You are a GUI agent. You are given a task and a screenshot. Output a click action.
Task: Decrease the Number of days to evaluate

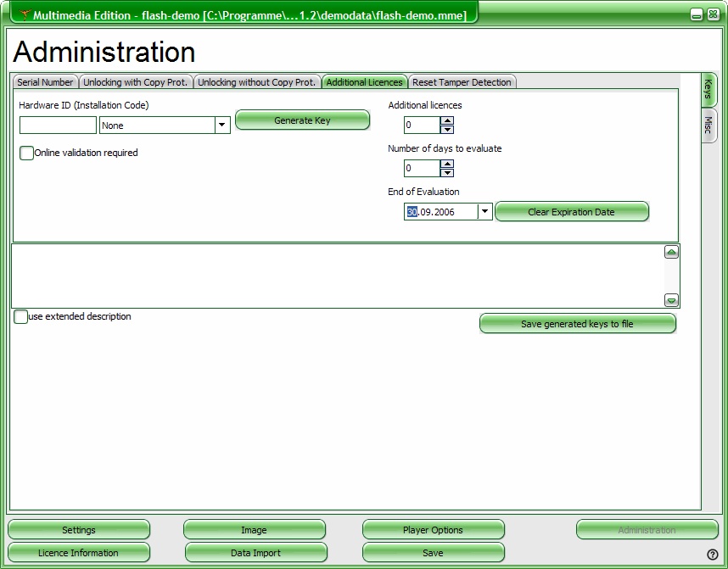(447, 173)
